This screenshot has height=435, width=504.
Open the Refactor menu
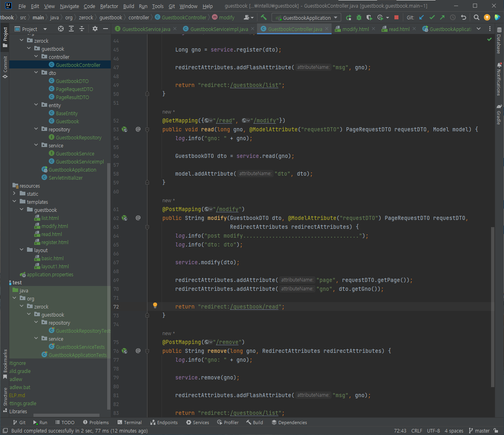point(109,6)
